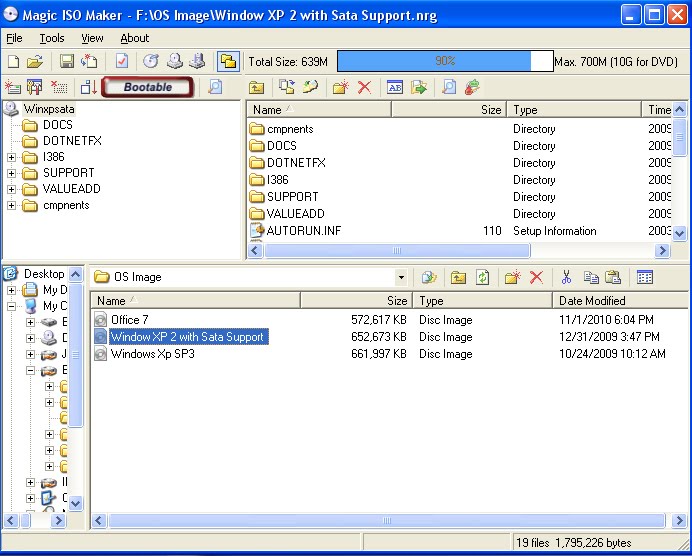
Task: Click the Cut scissors icon
Action: coord(566,278)
